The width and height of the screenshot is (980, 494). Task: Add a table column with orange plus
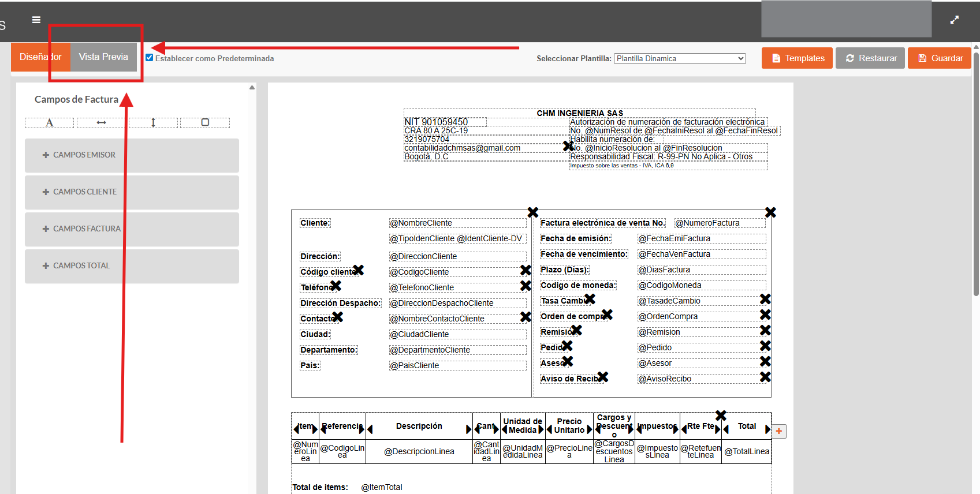click(779, 431)
